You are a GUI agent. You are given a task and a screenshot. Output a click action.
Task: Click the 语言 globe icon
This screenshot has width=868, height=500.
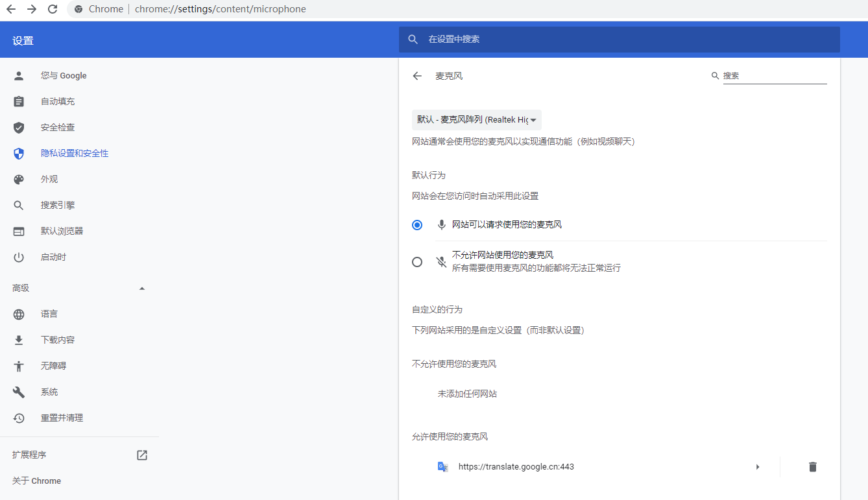[x=19, y=315]
